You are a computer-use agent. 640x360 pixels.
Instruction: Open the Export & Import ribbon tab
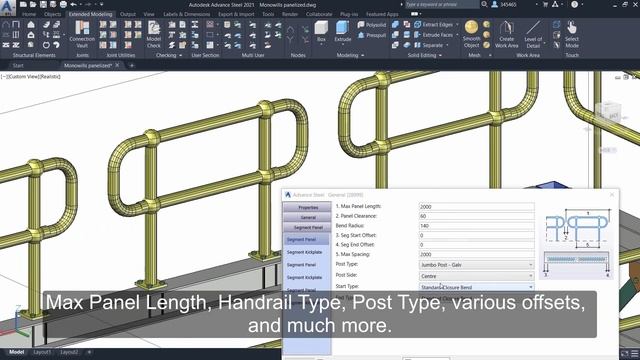[236, 14]
